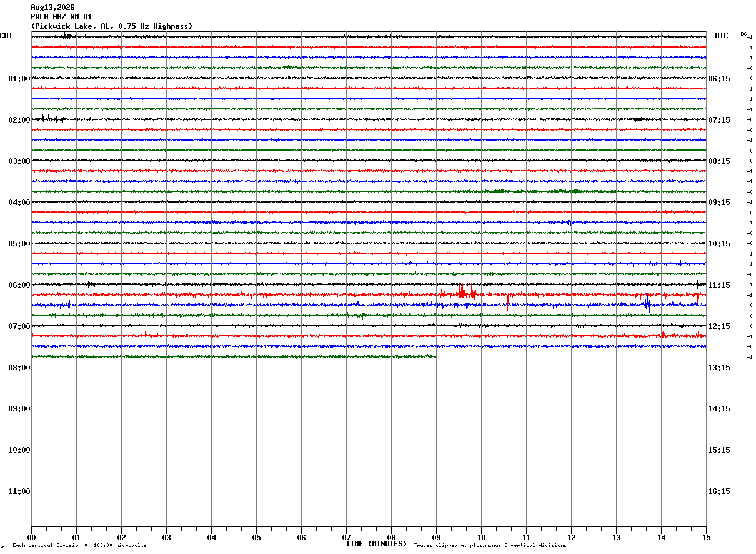
Task: Click the "Traces clipped at plus/minus 5 vertical divisions" note
Action: pos(490,546)
